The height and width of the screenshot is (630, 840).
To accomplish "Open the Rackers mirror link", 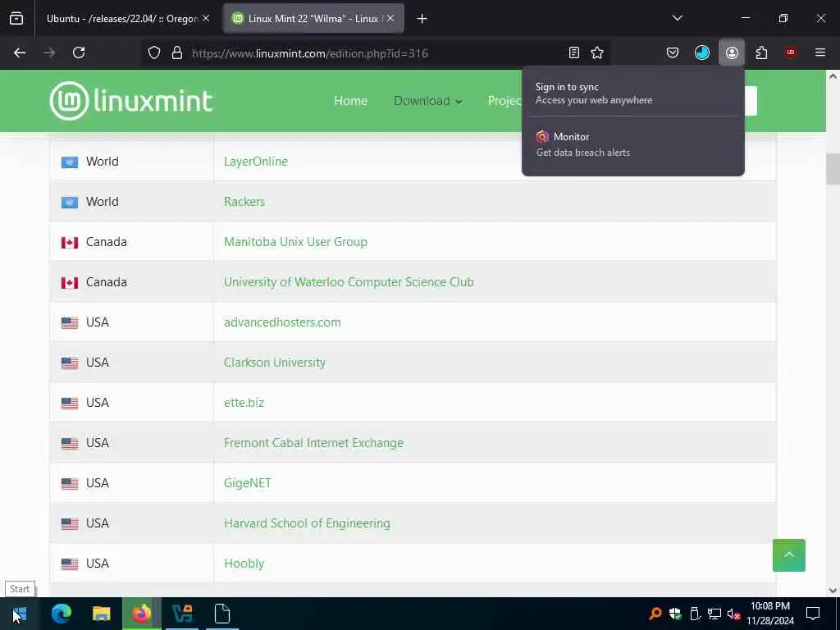I will click(x=244, y=202).
